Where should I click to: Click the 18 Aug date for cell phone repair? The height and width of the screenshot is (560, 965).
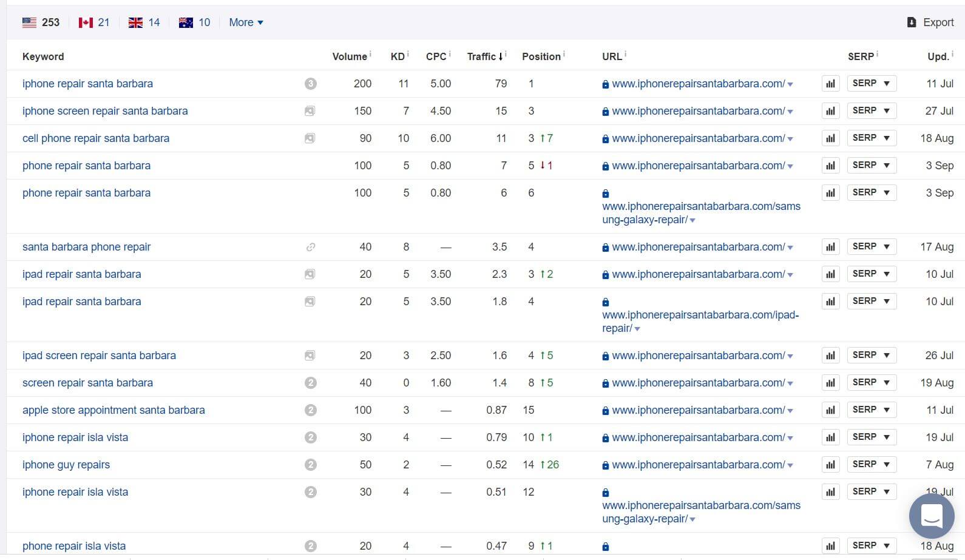click(x=937, y=138)
